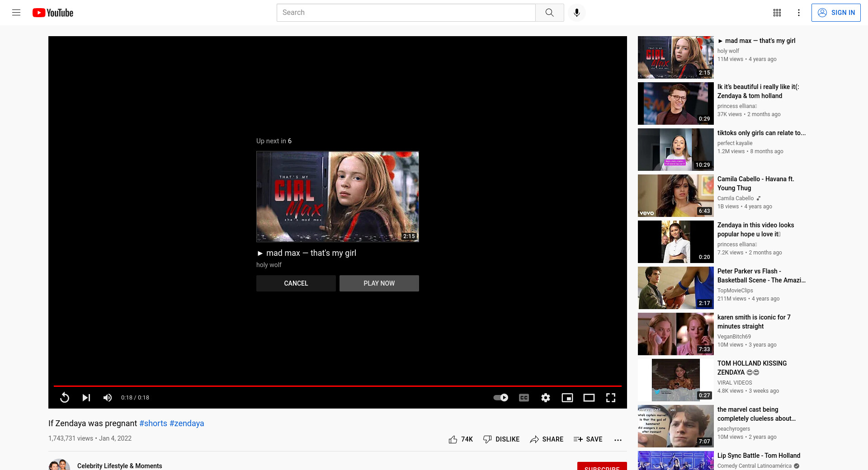The height and width of the screenshot is (470, 868).
Task: Mute the video volume
Action: point(108,398)
